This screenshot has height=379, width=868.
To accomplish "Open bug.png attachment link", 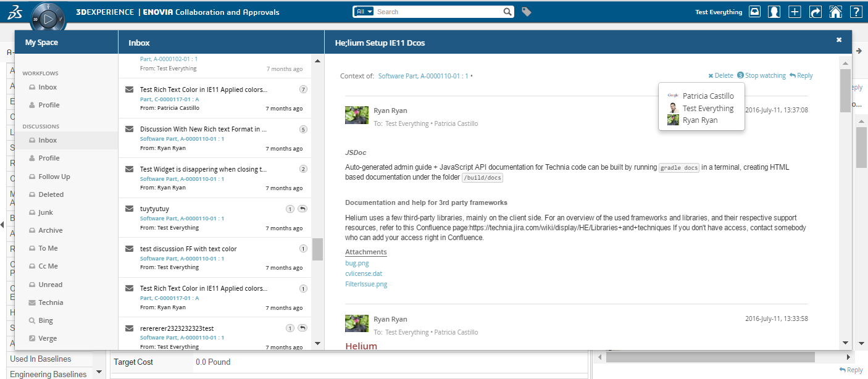I will click(357, 263).
